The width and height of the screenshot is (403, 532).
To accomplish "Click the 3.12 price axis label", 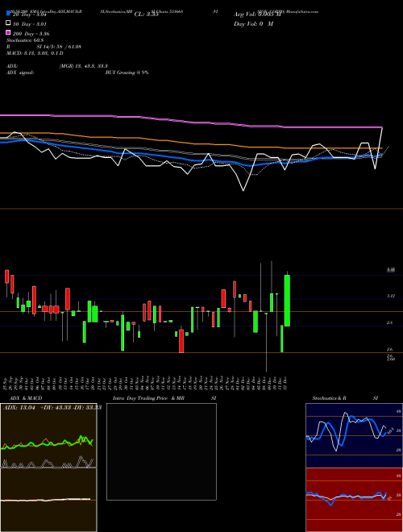I will point(391,296).
